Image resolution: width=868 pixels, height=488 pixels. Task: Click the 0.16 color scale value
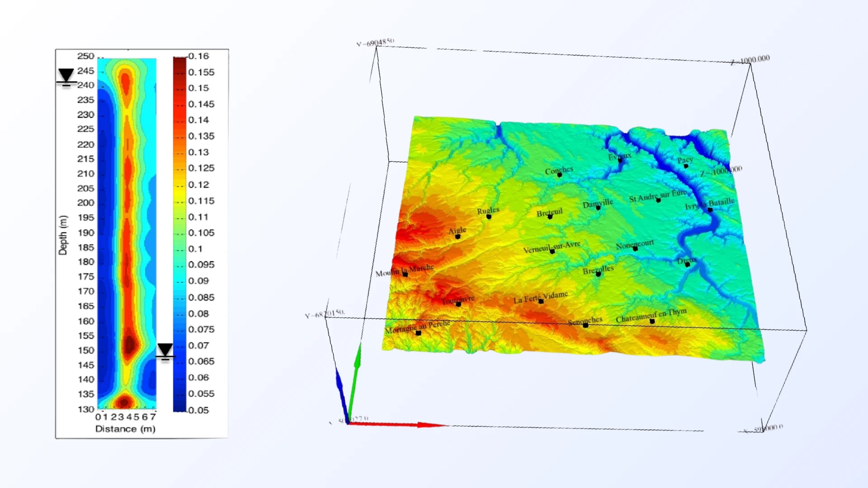pyautogui.click(x=198, y=56)
